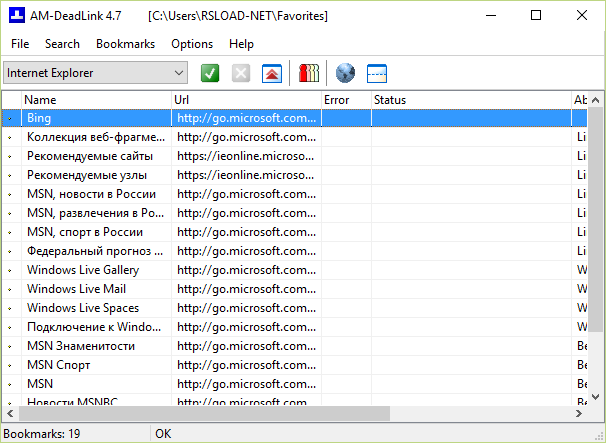Sort by the Status column header

[x=471, y=100]
